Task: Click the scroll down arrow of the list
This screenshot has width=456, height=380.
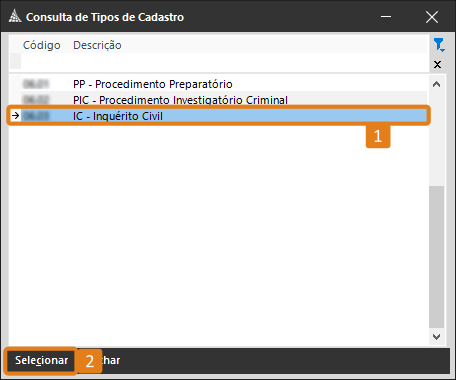Action: (436, 337)
